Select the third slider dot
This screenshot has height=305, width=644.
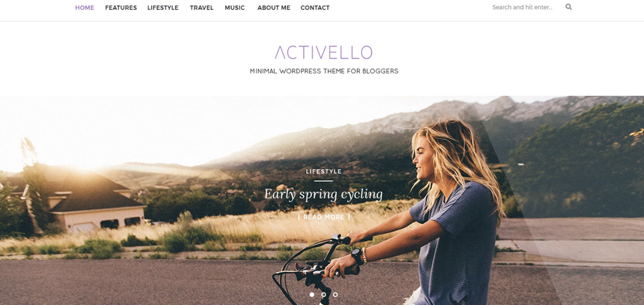coord(335,295)
